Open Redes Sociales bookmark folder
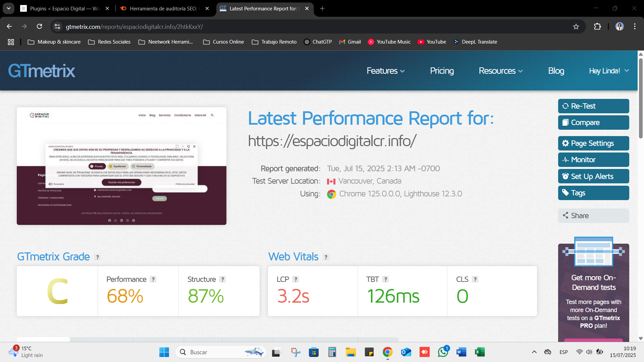 109,42
